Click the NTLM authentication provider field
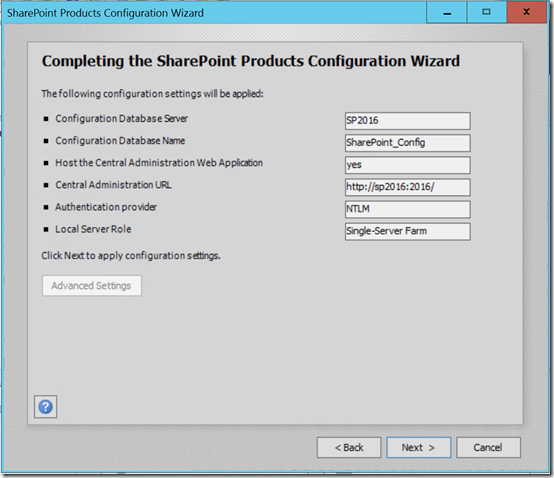This screenshot has height=478, width=554. tap(408, 209)
